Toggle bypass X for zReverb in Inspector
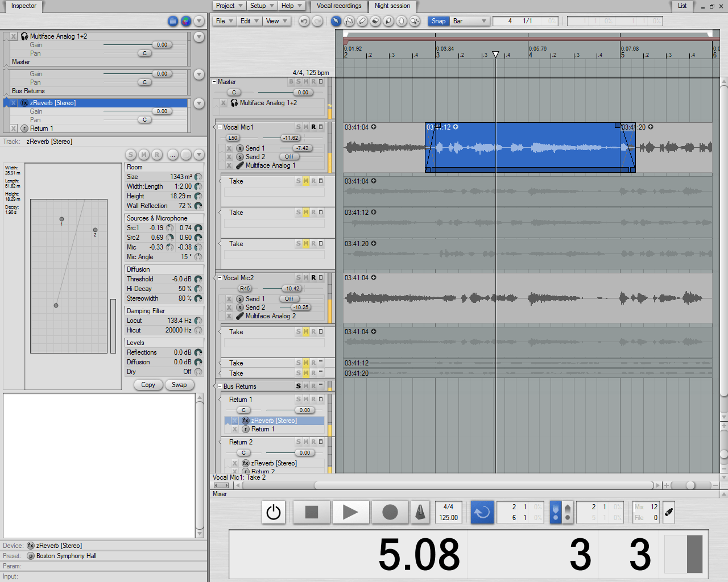The image size is (728, 582). click(14, 103)
